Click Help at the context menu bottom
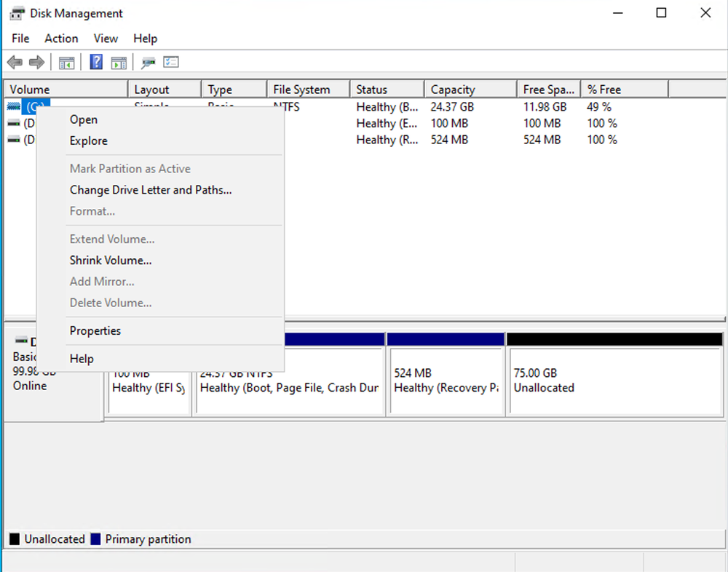This screenshot has width=728, height=572. [81, 358]
